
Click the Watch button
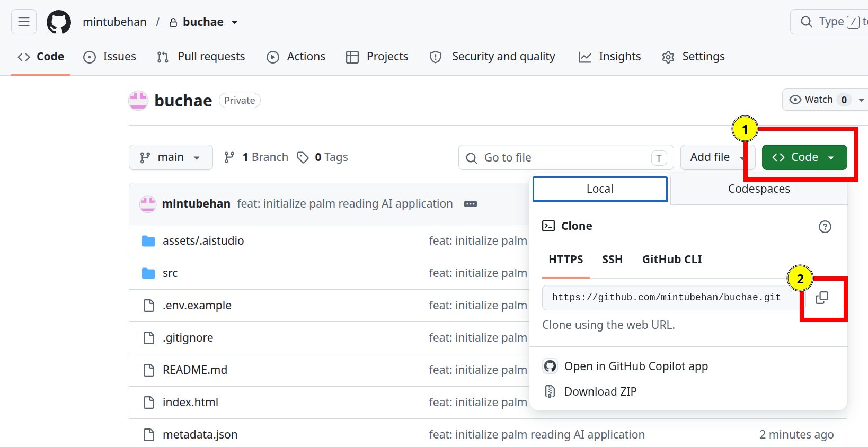point(819,100)
